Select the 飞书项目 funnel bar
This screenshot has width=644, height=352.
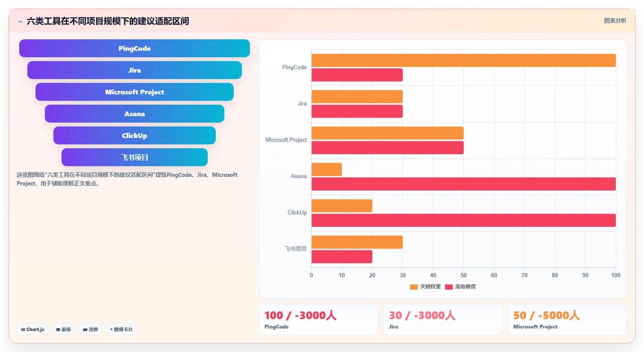click(x=135, y=157)
